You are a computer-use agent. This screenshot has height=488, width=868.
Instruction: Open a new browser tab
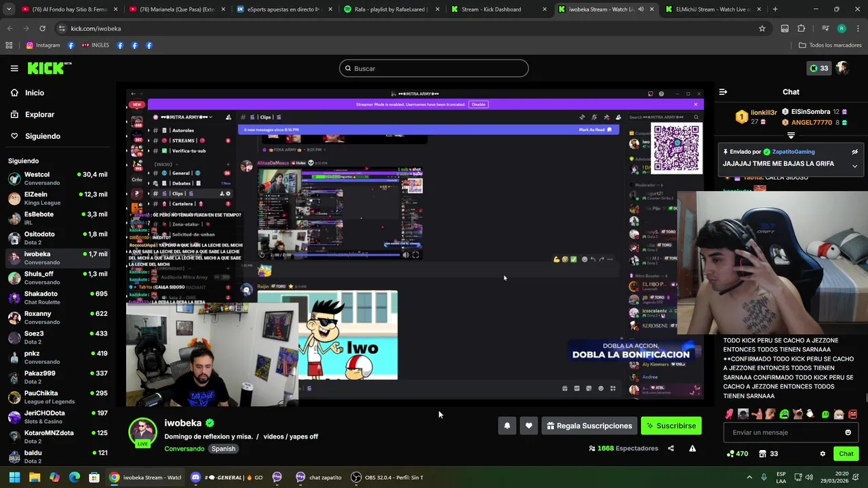(x=775, y=9)
